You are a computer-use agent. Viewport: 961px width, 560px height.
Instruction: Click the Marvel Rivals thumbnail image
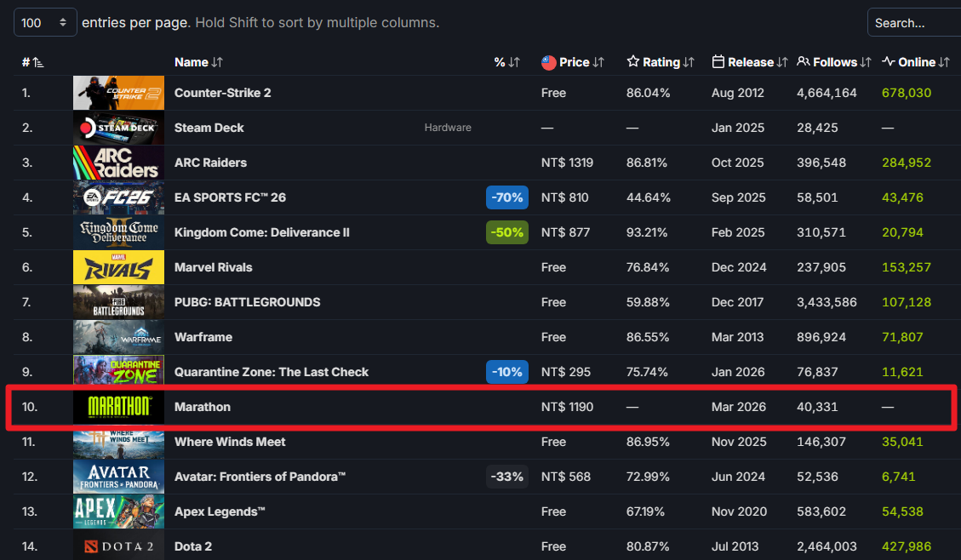[x=118, y=267]
